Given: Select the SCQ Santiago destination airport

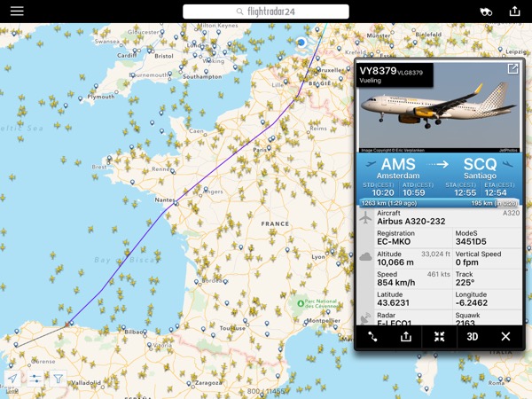Looking at the screenshot, I should (x=480, y=168).
